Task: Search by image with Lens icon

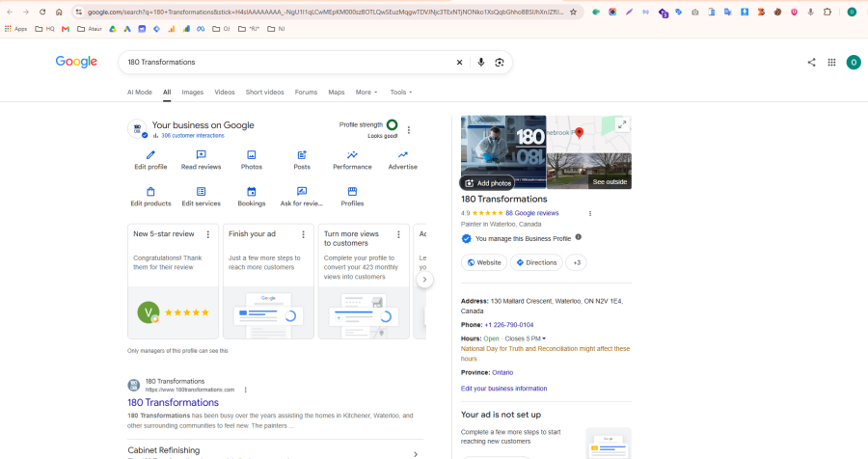Action: tap(500, 63)
